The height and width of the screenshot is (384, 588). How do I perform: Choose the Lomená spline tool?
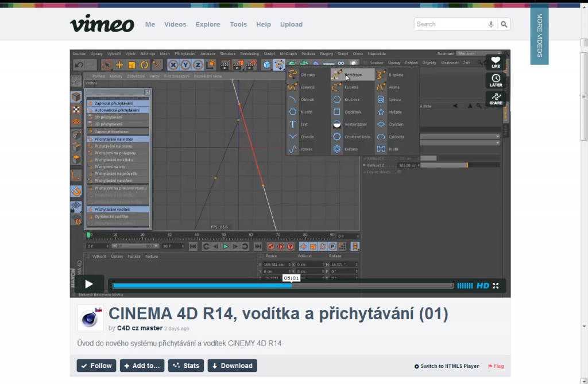tap(303, 87)
